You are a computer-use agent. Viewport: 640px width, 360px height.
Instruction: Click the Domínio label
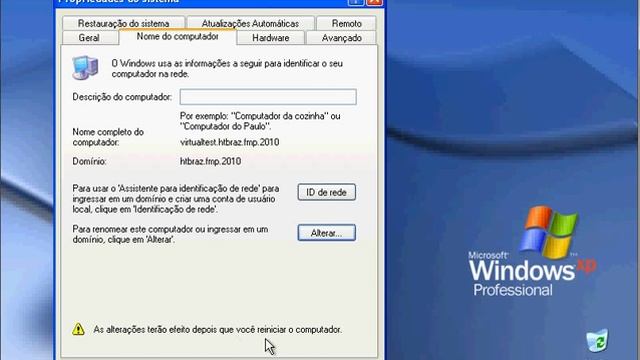click(89, 161)
